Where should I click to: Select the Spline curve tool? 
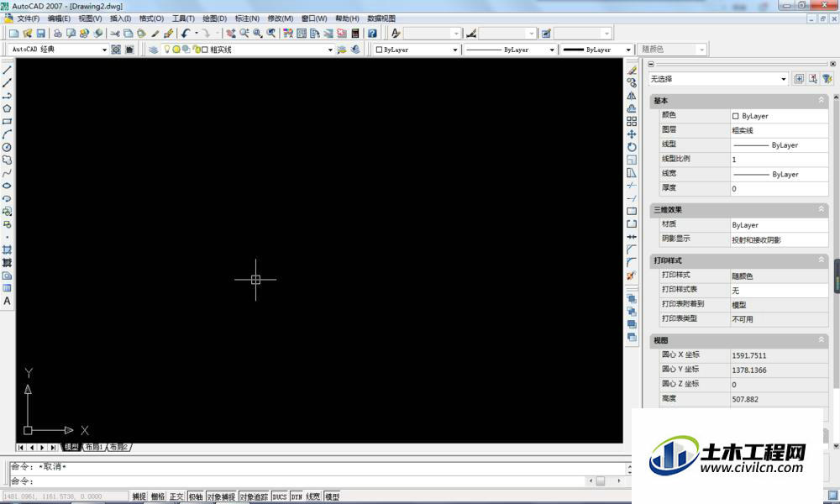(7, 173)
